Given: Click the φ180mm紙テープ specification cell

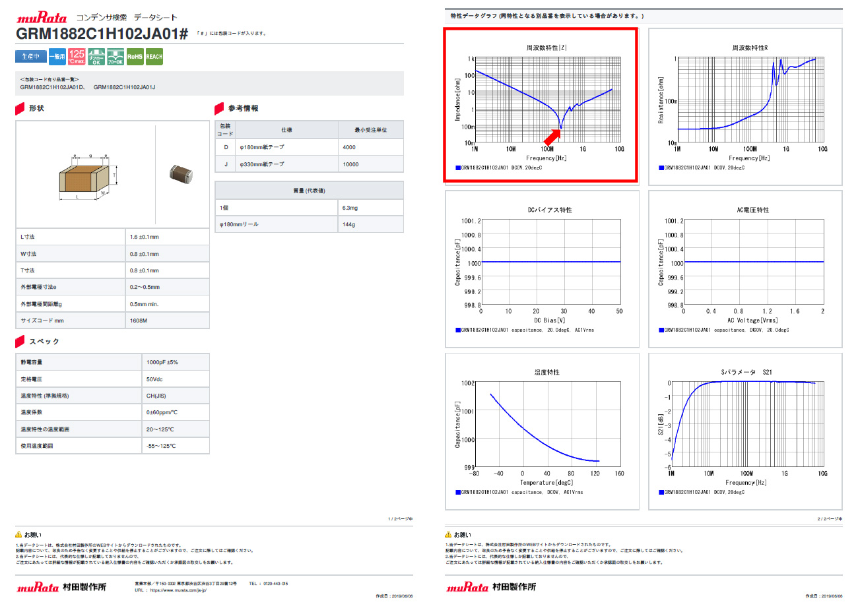Looking at the screenshot, I should 286,147.
